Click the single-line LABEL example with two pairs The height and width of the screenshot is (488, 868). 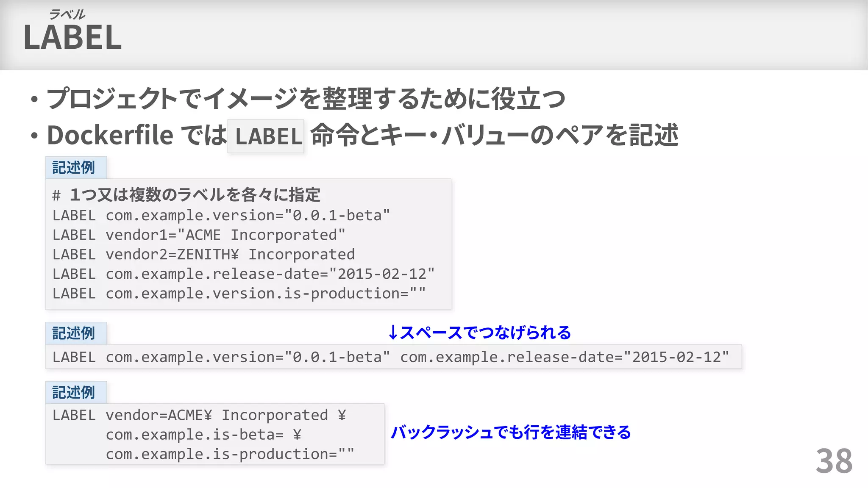393,357
